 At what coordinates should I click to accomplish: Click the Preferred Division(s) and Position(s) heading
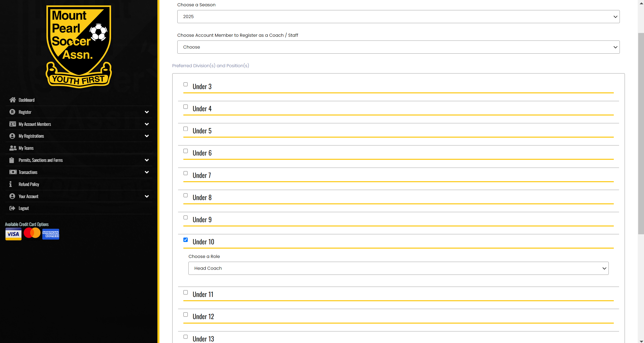coord(211,66)
